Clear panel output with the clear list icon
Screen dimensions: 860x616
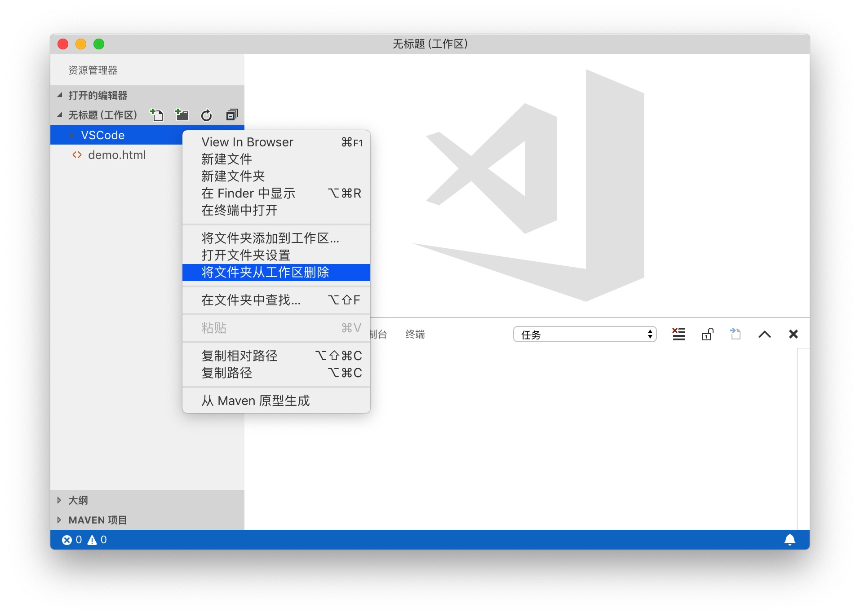pos(678,334)
